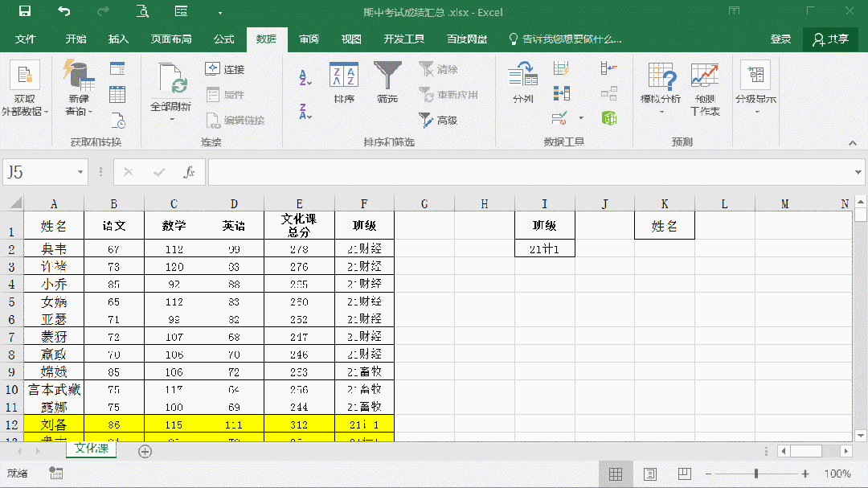The image size is (868, 488).
Task: Switch to Page Layout view in status bar
Action: click(650, 474)
